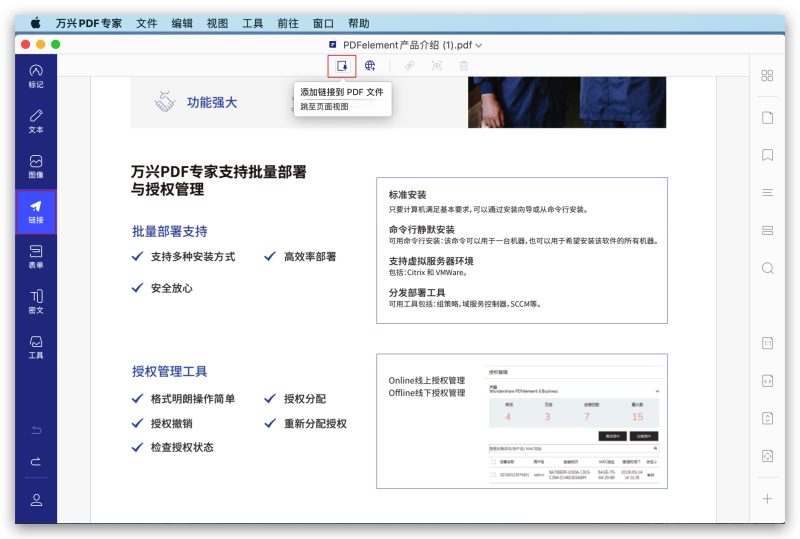Click the trash delete icon in toolbar
Image resolution: width=800 pixels, height=539 pixels.
tap(463, 65)
